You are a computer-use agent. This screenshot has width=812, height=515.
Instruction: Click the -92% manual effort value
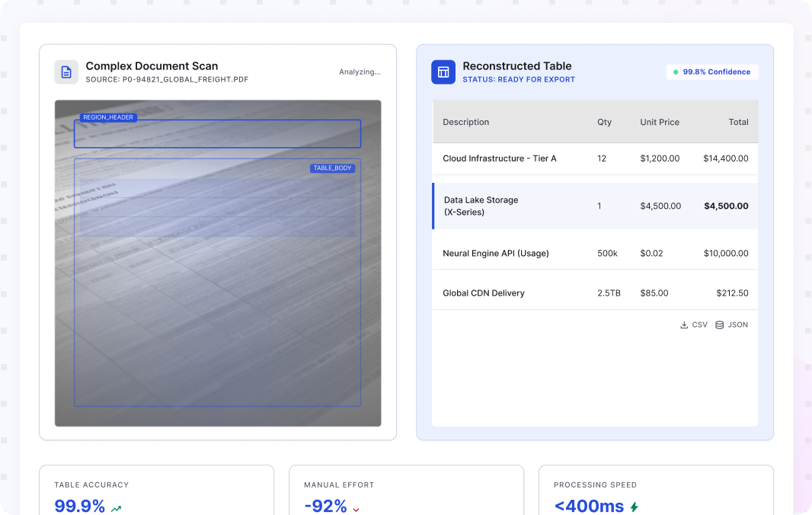pyautogui.click(x=325, y=506)
